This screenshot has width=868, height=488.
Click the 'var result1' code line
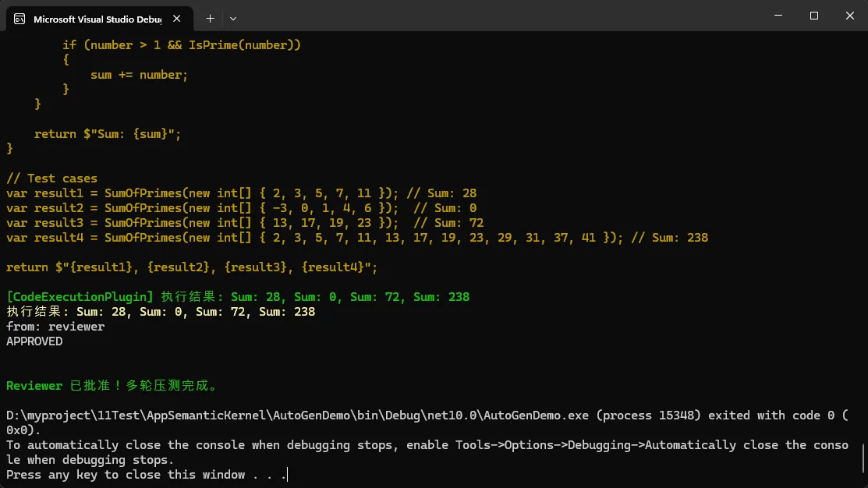(x=241, y=193)
